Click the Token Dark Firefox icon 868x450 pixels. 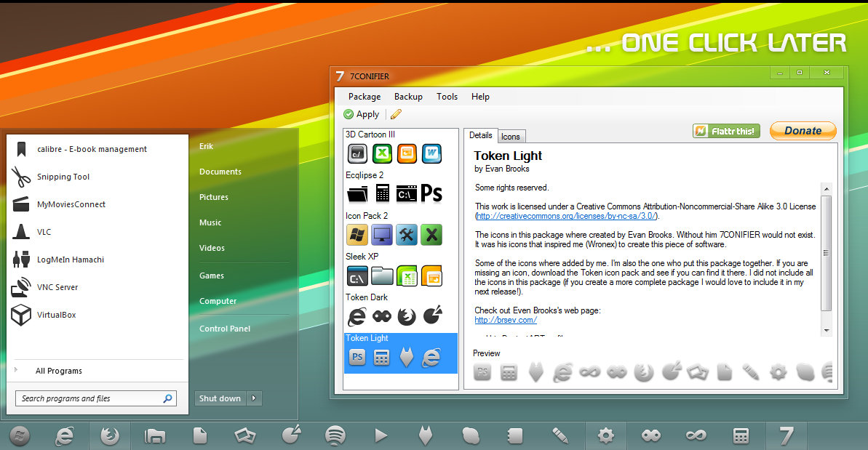pyautogui.click(x=406, y=316)
